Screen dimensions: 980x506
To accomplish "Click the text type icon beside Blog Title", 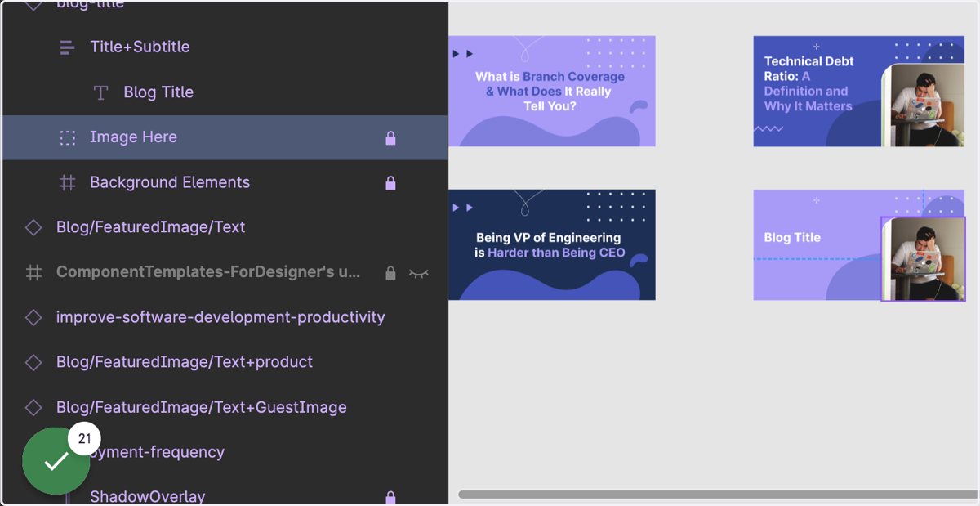I will (x=101, y=92).
